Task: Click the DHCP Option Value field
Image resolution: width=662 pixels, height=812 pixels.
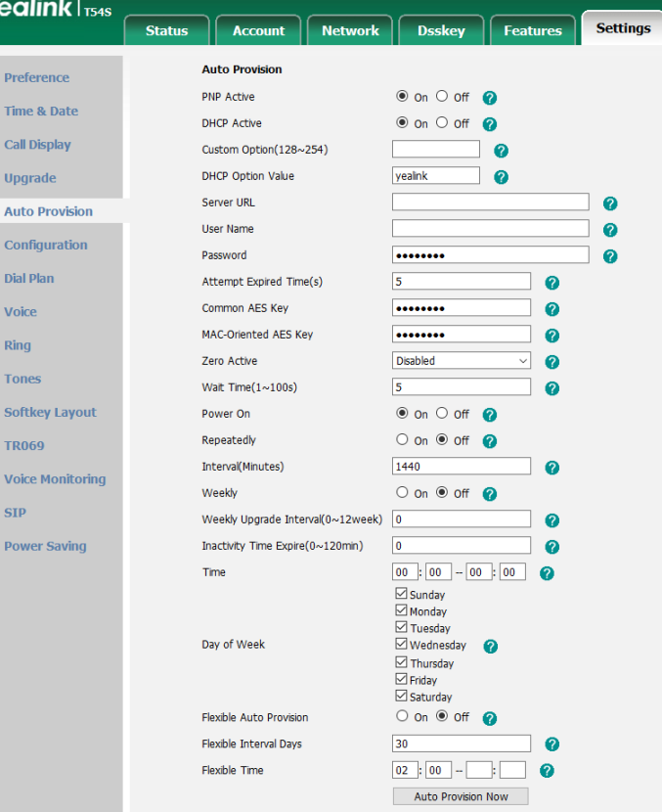Action: pos(436,175)
